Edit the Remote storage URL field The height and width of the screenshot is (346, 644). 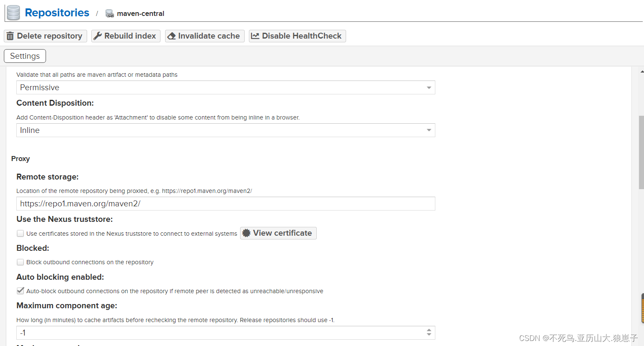225,204
